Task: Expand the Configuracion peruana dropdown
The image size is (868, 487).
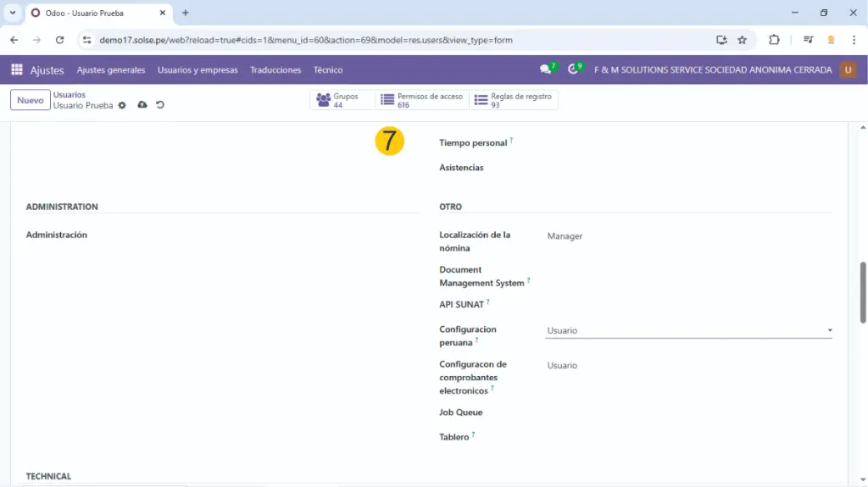Action: click(688, 330)
